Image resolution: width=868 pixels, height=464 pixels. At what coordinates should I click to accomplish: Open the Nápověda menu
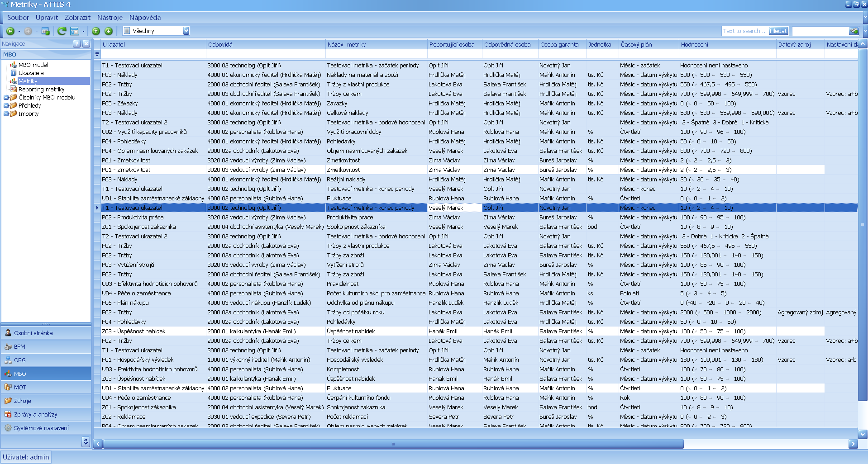(x=145, y=17)
